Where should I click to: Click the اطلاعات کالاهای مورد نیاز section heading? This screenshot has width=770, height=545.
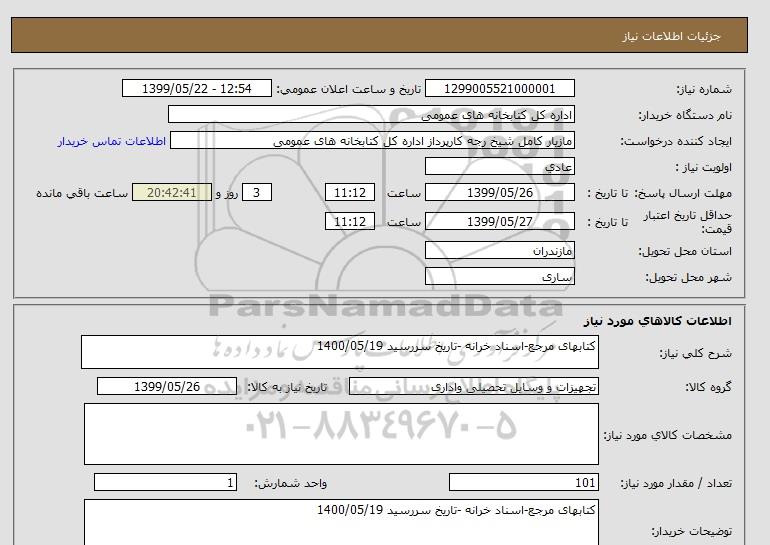pyautogui.click(x=658, y=321)
